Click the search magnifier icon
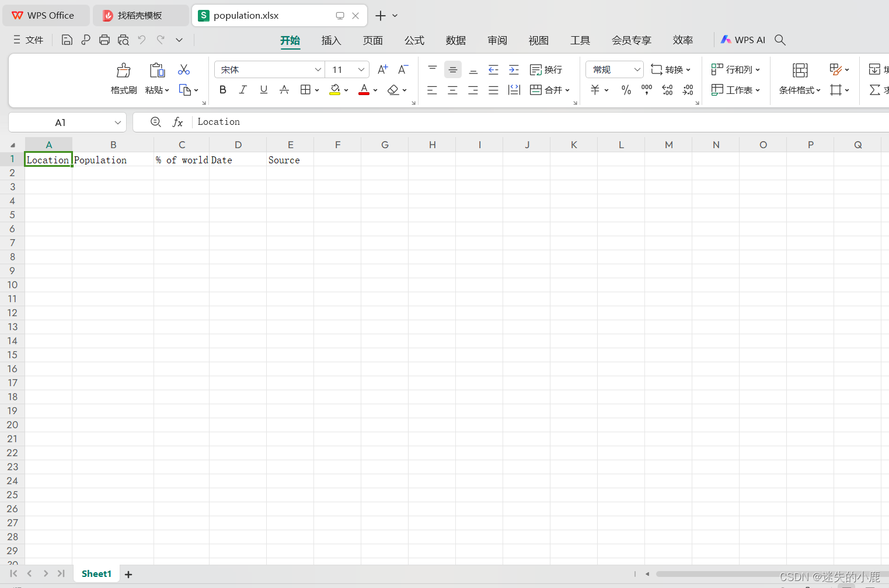 (780, 40)
